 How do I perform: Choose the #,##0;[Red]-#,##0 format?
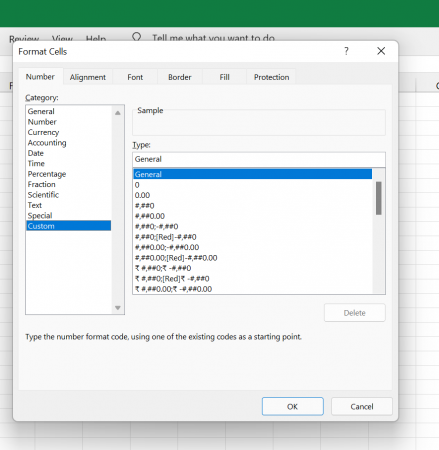[166, 237]
